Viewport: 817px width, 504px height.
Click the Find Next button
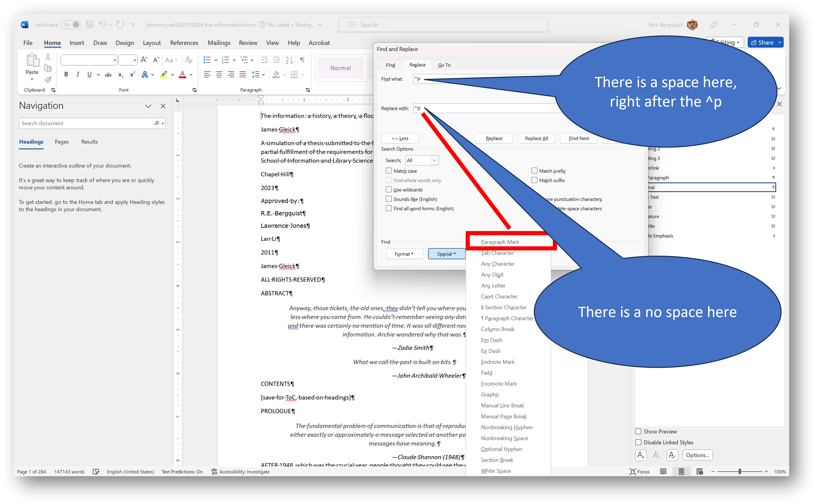(x=579, y=138)
